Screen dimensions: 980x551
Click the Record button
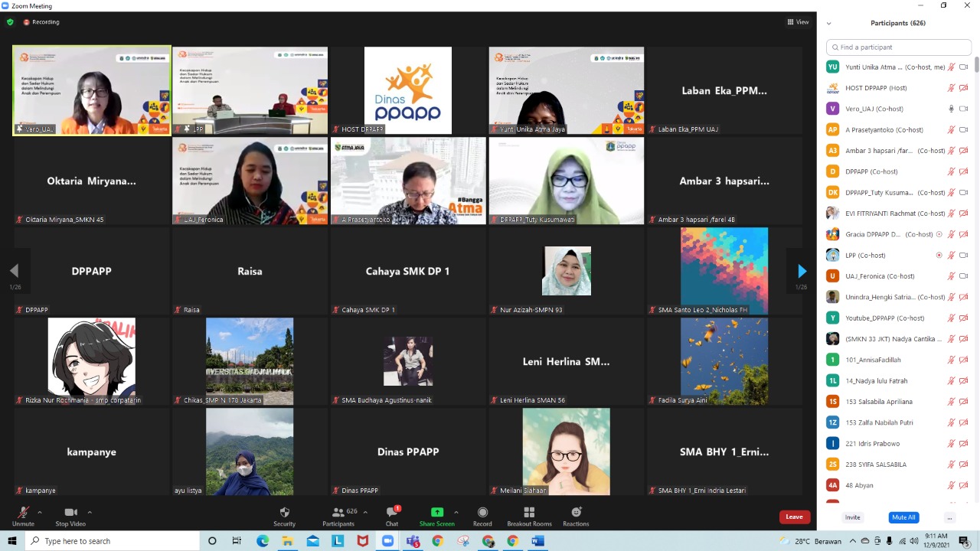(482, 515)
